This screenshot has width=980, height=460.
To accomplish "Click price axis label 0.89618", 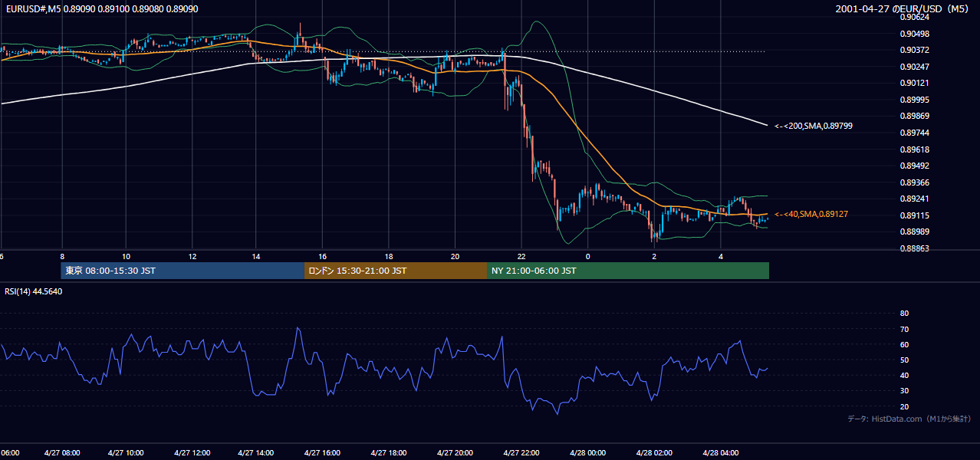I will point(916,149).
